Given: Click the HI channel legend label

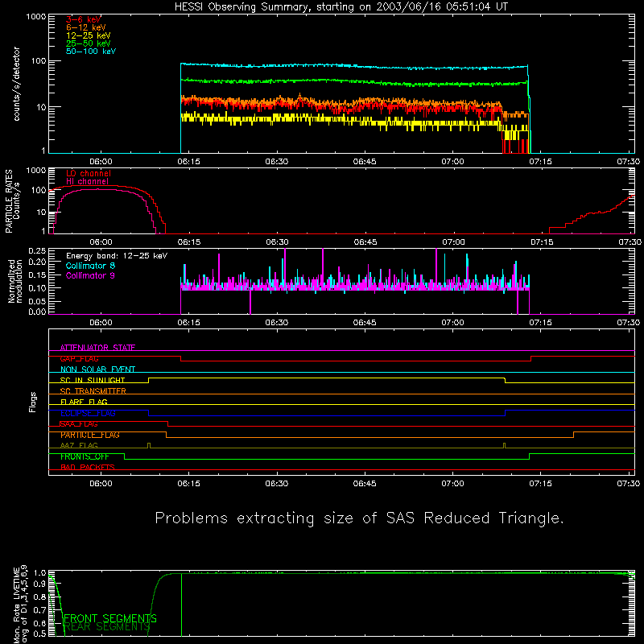Looking at the screenshot, I should point(87,182).
